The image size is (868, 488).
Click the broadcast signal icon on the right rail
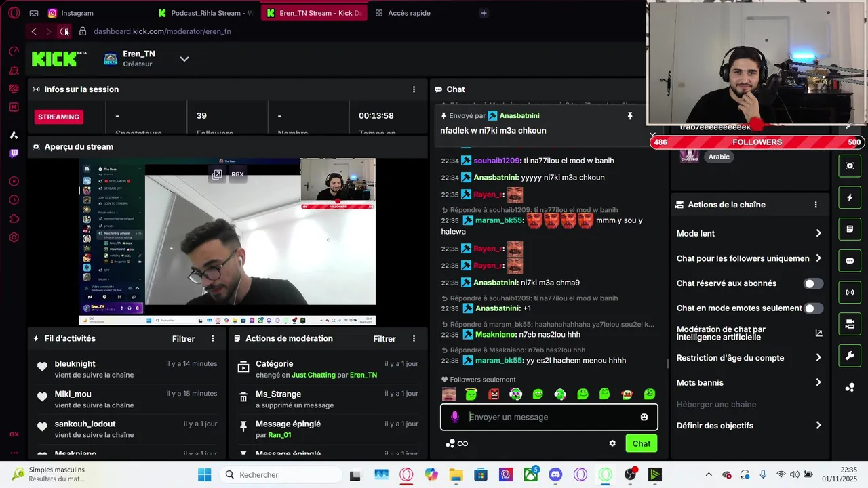click(x=850, y=293)
